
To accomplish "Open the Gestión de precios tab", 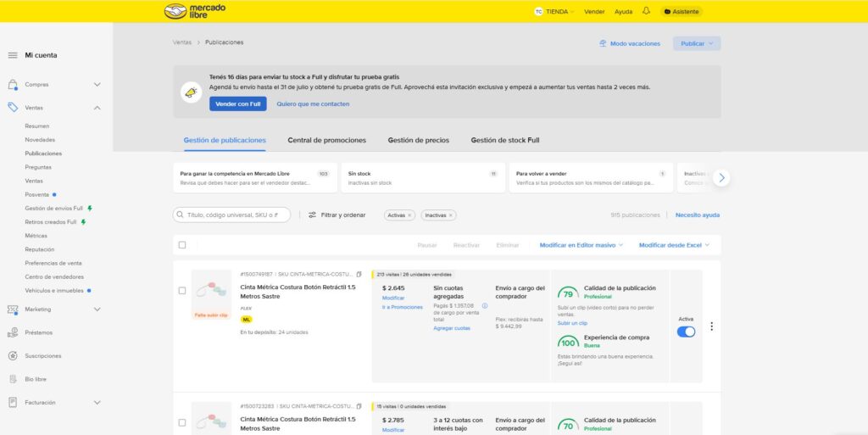I will (418, 140).
